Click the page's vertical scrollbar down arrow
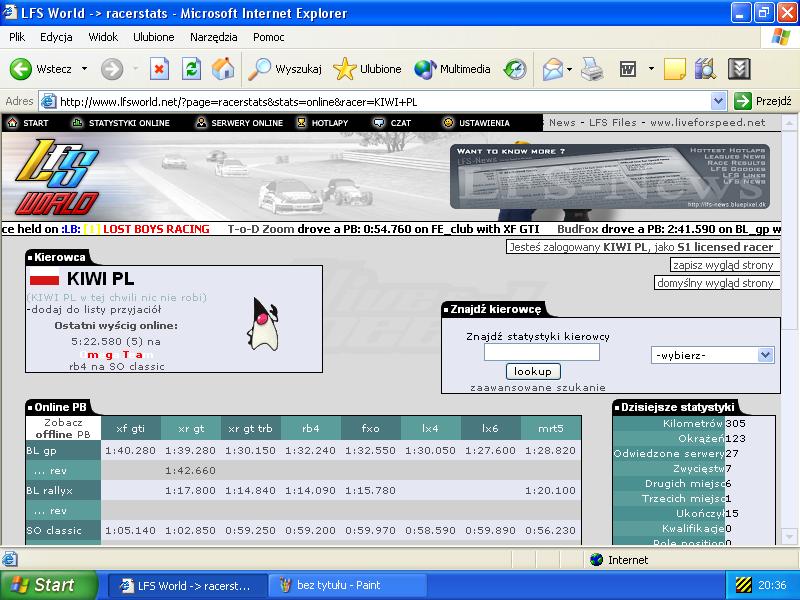The height and width of the screenshot is (600, 800). click(789, 537)
